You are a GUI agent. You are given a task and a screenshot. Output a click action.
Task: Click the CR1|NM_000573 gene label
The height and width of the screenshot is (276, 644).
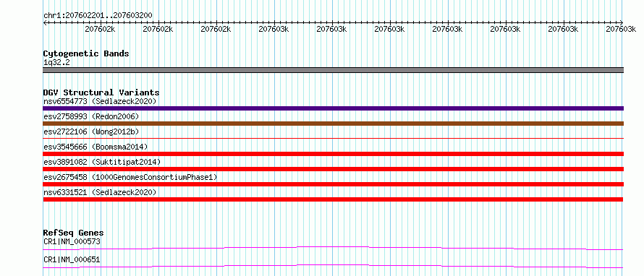[72, 241]
